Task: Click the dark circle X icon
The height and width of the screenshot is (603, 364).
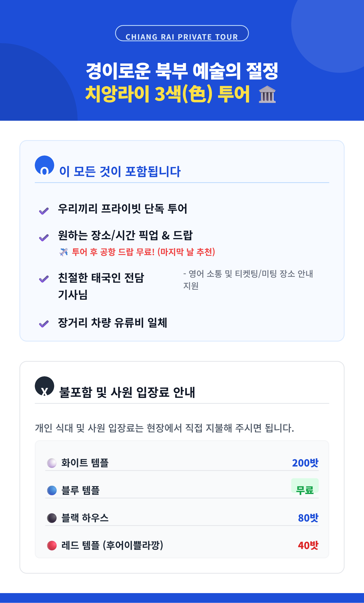Action: (x=44, y=386)
